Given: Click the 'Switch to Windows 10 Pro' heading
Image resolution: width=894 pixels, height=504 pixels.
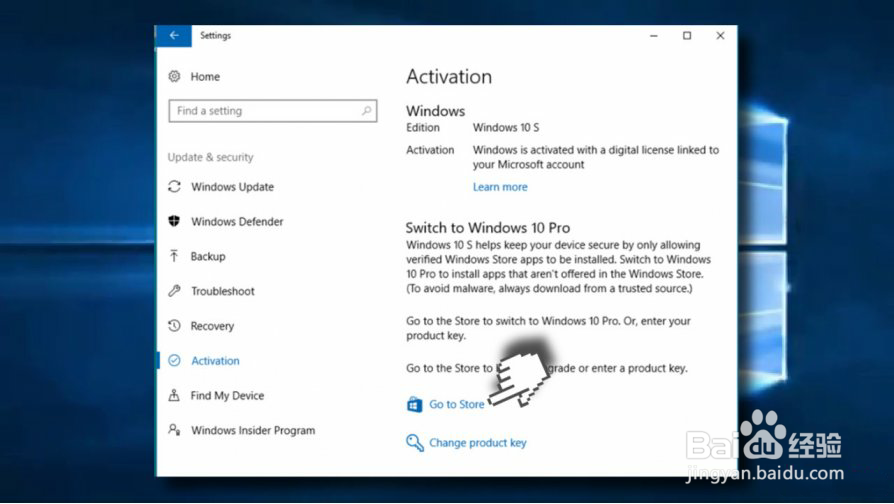Looking at the screenshot, I should (487, 228).
